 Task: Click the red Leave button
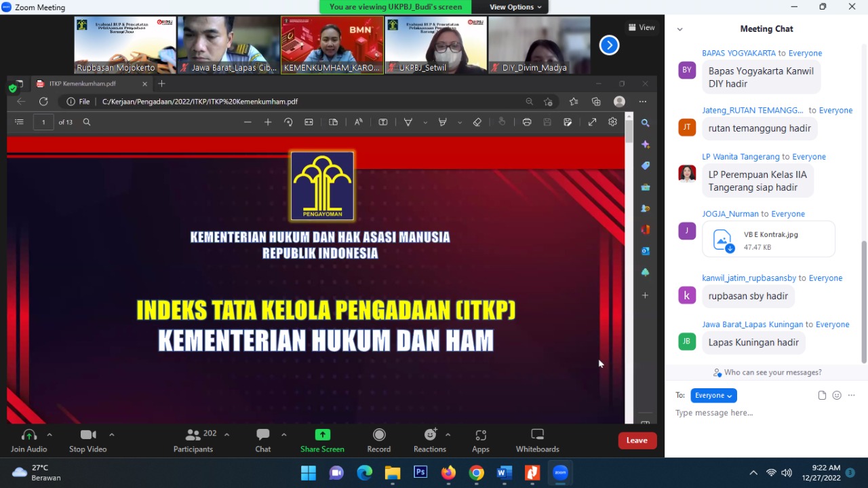637,440
